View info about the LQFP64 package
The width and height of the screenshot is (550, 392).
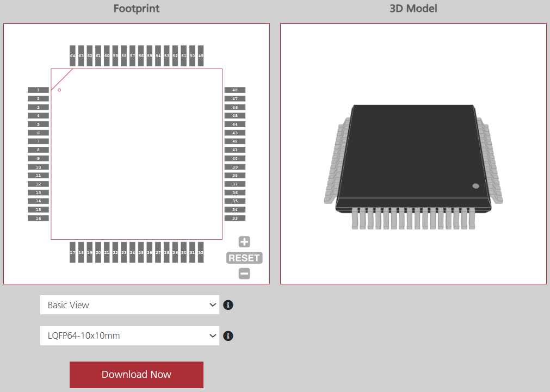click(228, 336)
